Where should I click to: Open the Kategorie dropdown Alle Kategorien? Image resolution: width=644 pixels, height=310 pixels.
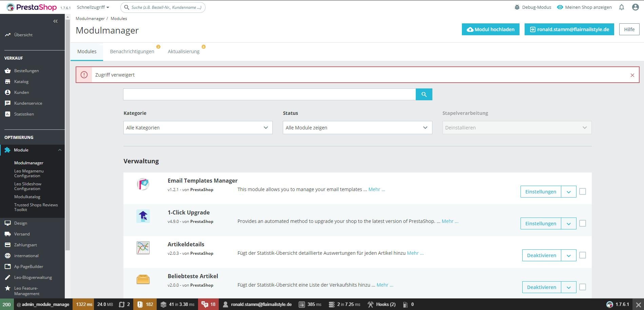(198, 128)
